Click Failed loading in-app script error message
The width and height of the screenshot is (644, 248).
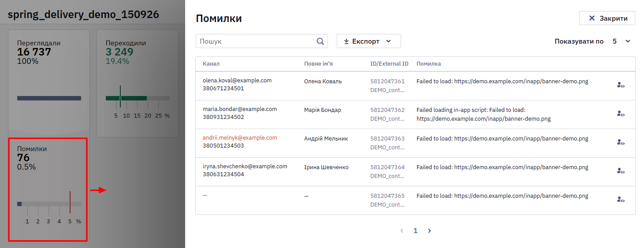click(x=484, y=115)
